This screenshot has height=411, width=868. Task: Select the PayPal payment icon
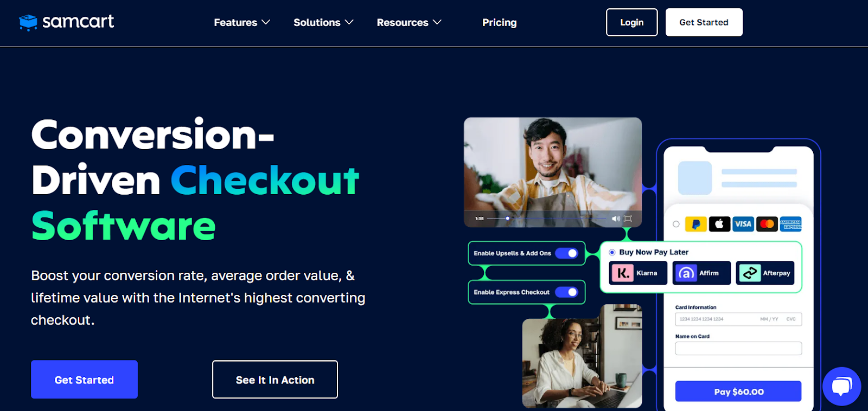click(x=695, y=224)
